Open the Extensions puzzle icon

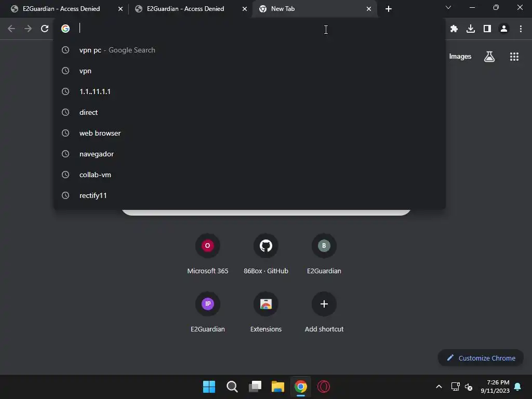tap(454, 29)
